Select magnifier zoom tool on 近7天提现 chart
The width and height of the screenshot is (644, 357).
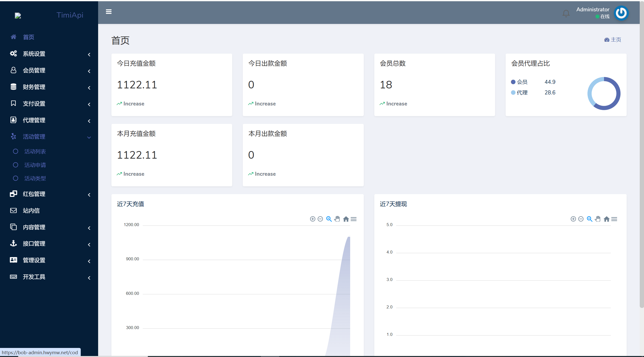589,219
